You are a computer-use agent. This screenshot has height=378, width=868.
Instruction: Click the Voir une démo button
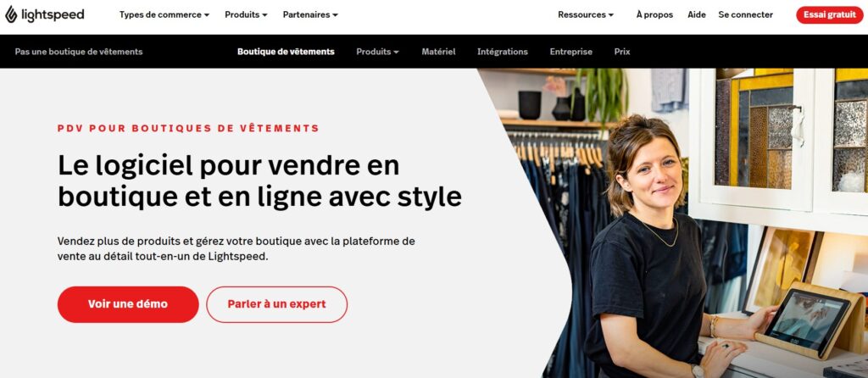pyautogui.click(x=128, y=304)
